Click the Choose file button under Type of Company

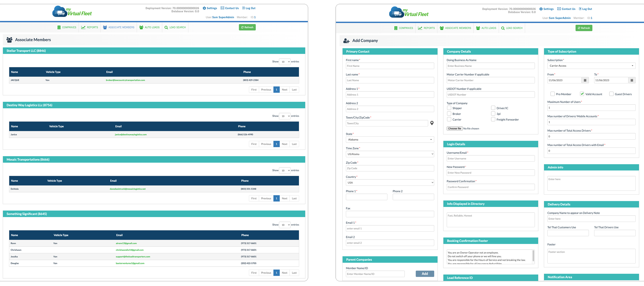click(x=454, y=129)
